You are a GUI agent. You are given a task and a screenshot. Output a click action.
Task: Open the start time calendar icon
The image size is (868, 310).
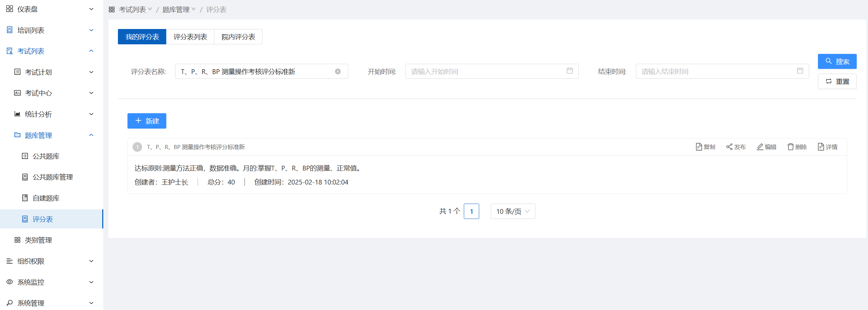tap(569, 71)
